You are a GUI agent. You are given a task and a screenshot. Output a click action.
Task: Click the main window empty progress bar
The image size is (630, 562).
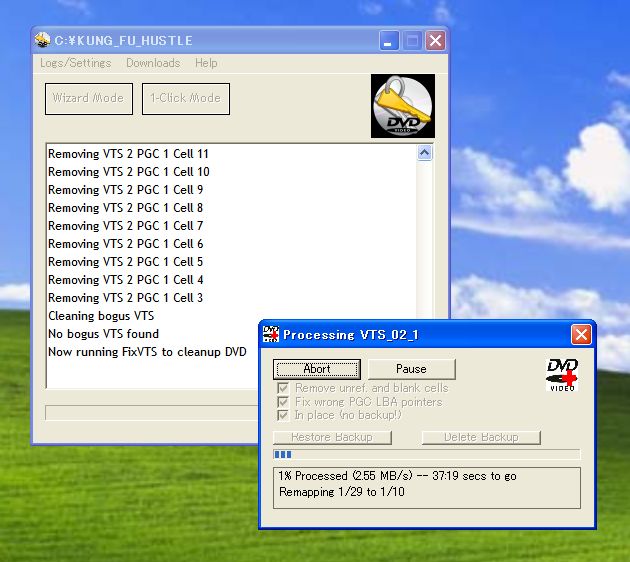point(152,413)
